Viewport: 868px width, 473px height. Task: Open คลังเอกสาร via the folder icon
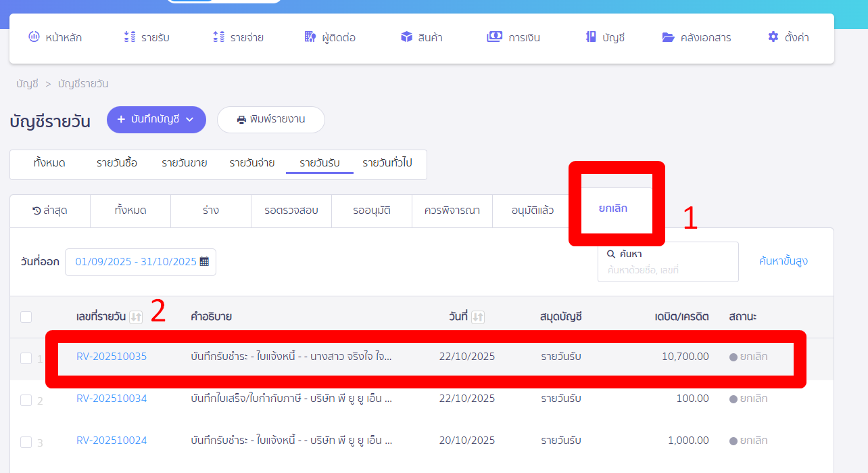click(x=667, y=37)
